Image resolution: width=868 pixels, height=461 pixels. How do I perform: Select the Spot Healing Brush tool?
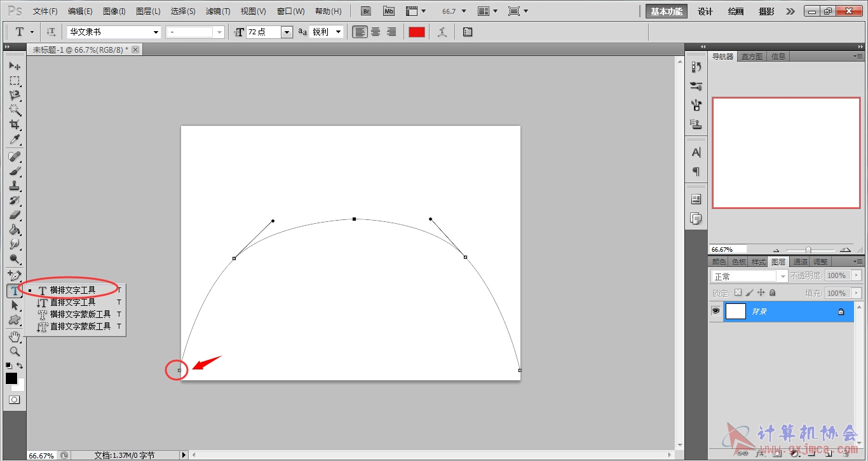click(x=14, y=156)
